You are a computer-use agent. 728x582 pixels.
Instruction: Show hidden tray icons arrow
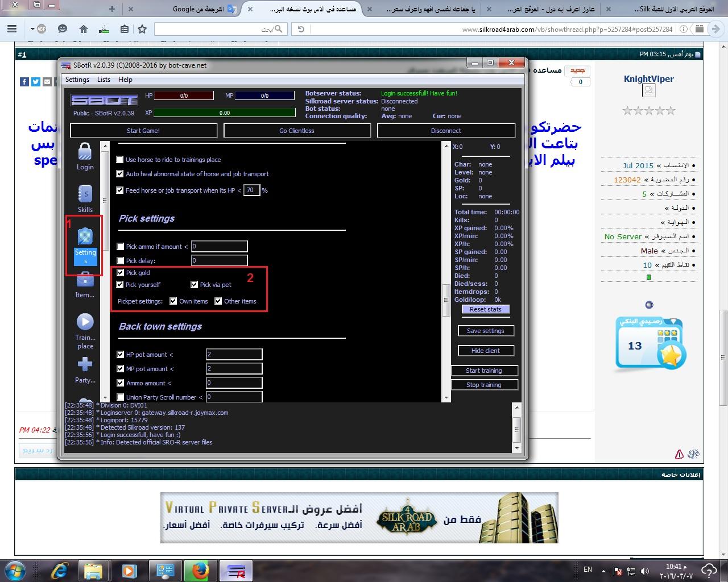click(604, 571)
